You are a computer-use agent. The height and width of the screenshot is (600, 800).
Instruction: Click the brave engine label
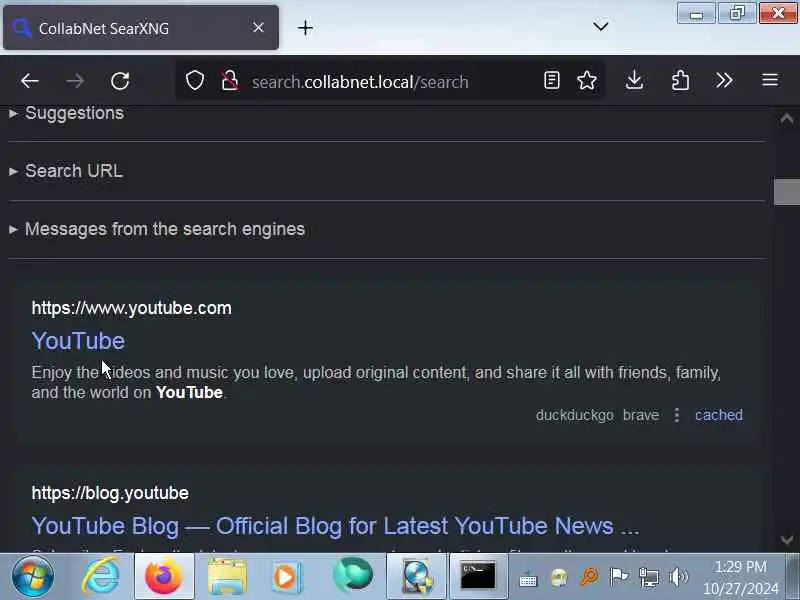641,415
